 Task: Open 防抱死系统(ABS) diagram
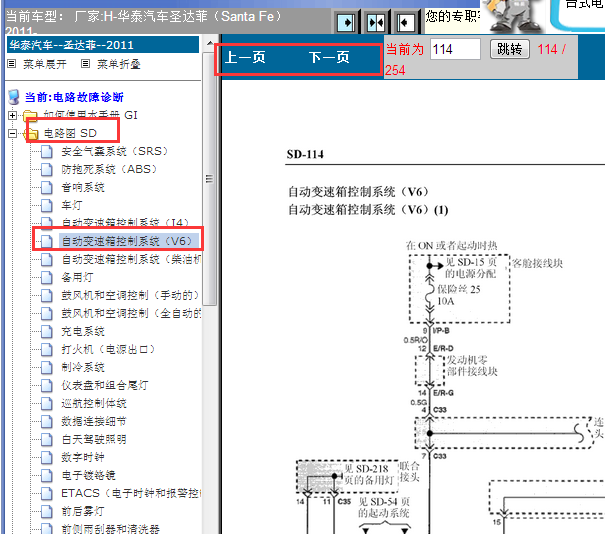point(109,169)
